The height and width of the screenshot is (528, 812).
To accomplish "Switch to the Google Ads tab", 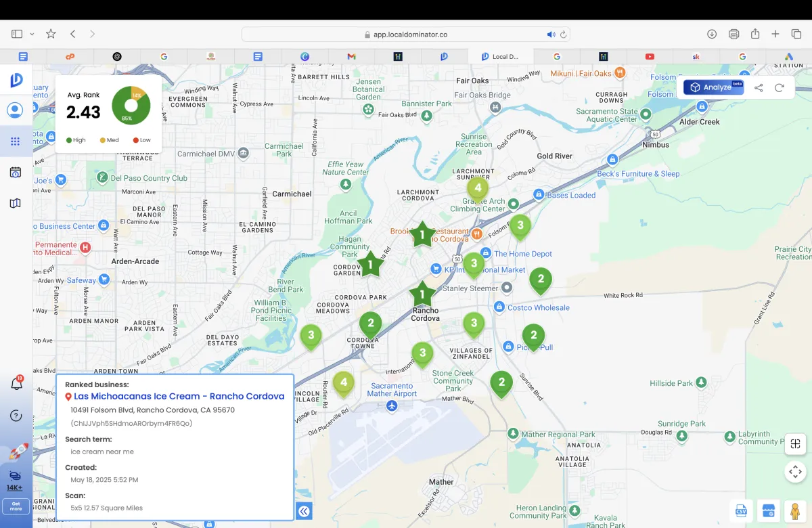I will point(789,57).
